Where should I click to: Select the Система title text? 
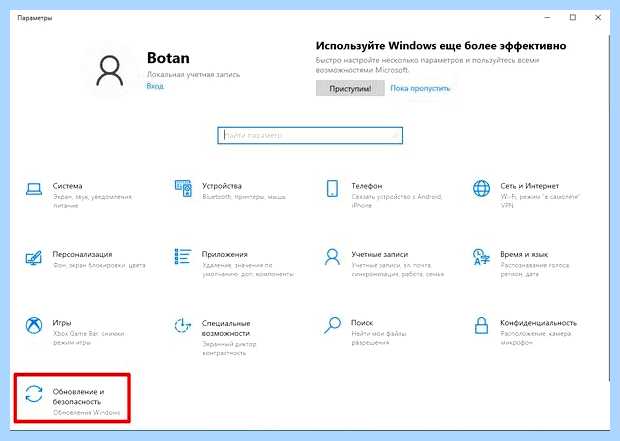coord(68,186)
